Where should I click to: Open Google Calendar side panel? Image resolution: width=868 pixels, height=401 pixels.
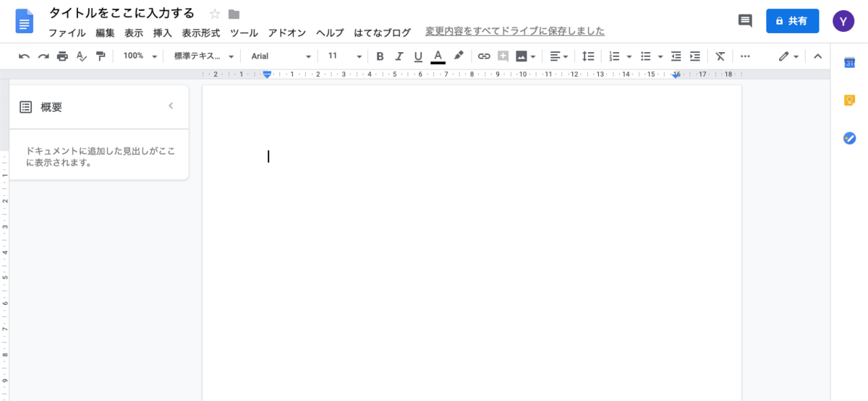click(x=849, y=63)
